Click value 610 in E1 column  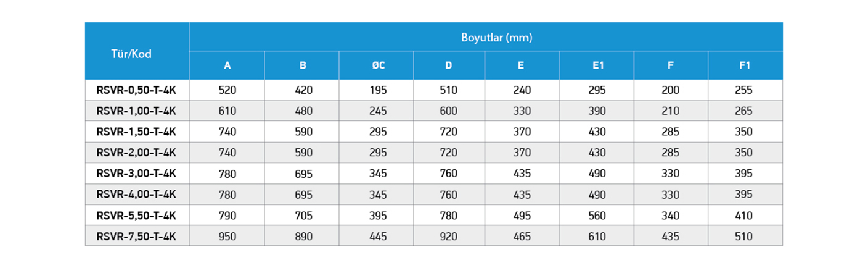pyautogui.click(x=597, y=236)
